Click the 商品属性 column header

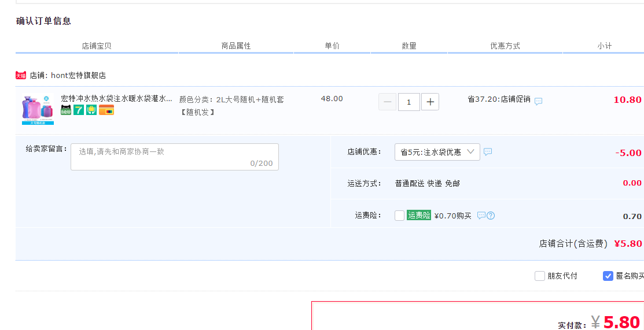tap(235, 46)
